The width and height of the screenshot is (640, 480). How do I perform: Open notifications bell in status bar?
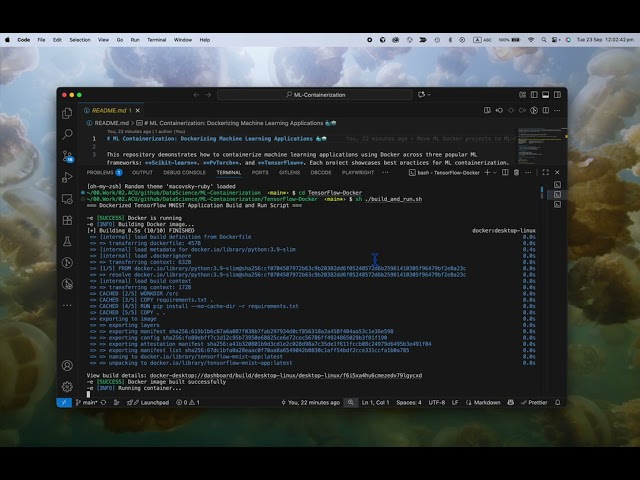click(558, 402)
